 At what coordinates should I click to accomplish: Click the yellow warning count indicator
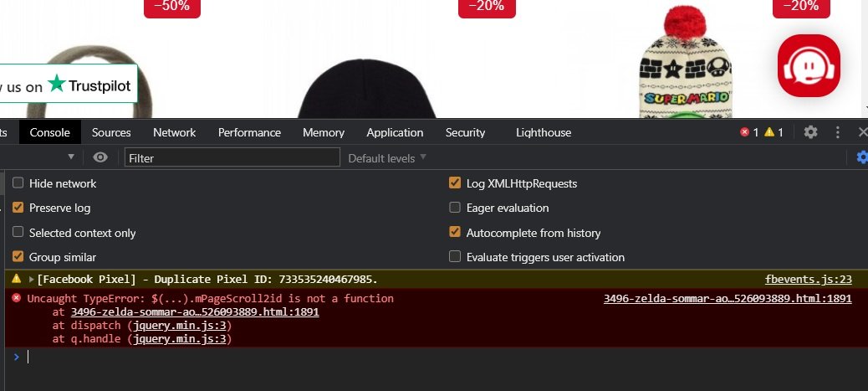(774, 132)
